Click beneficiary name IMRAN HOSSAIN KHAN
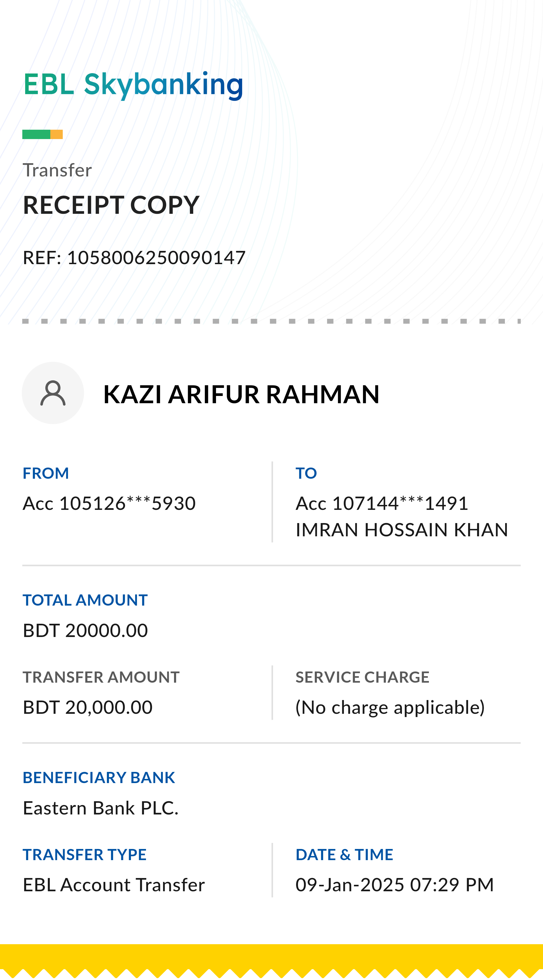 pyautogui.click(x=402, y=530)
